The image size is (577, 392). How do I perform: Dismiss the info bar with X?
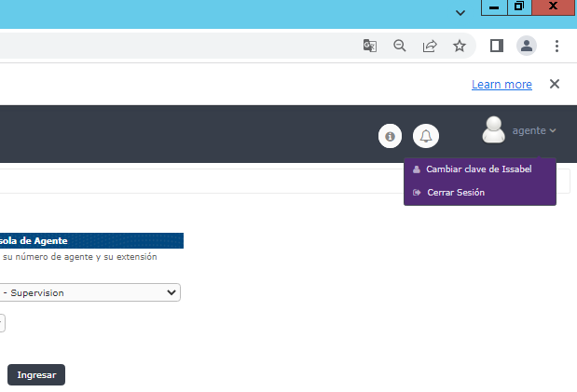pos(555,84)
